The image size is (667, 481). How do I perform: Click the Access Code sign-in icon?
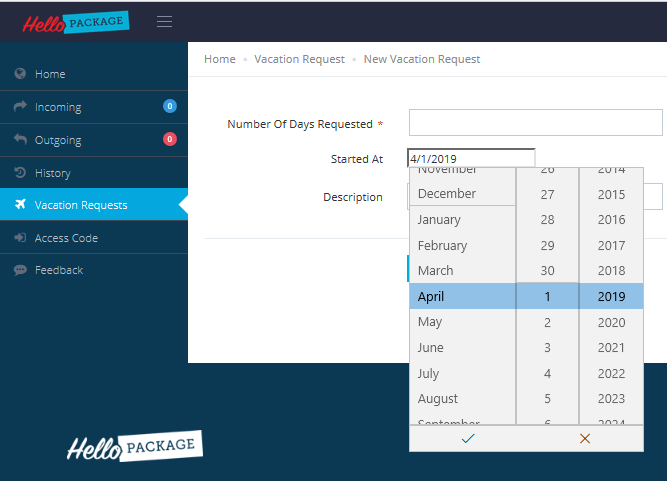(x=20, y=238)
